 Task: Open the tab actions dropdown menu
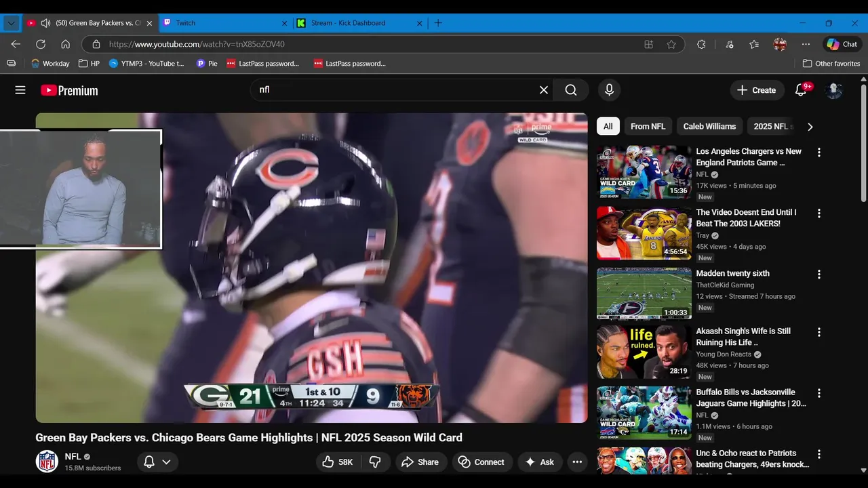pyautogui.click(x=11, y=23)
